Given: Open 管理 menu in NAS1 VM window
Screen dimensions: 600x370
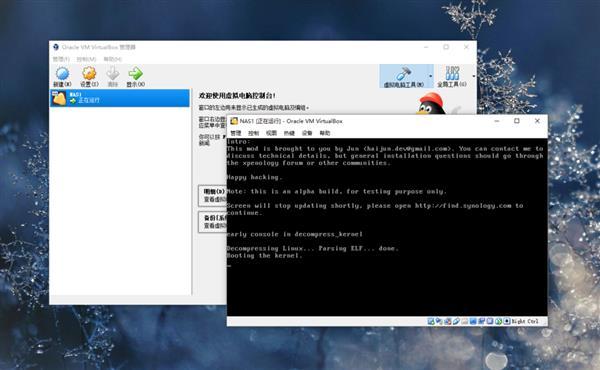Looking at the screenshot, I should [x=236, y=133].
